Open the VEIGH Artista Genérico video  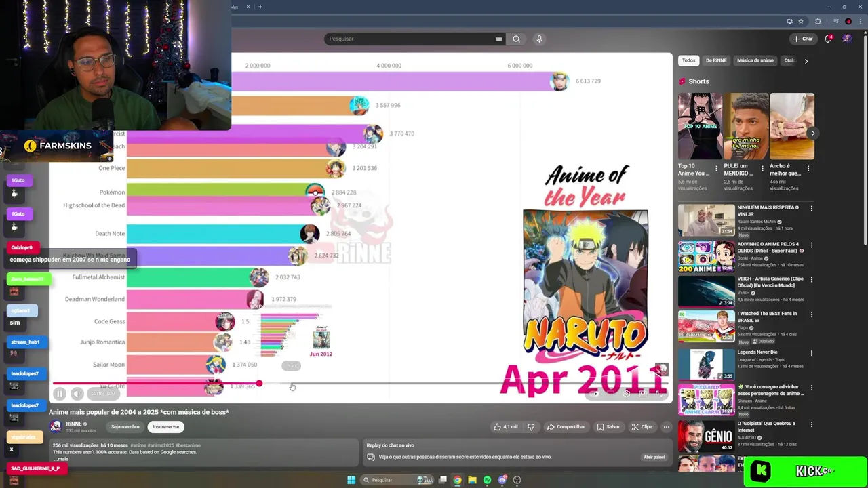coord(707,291)
